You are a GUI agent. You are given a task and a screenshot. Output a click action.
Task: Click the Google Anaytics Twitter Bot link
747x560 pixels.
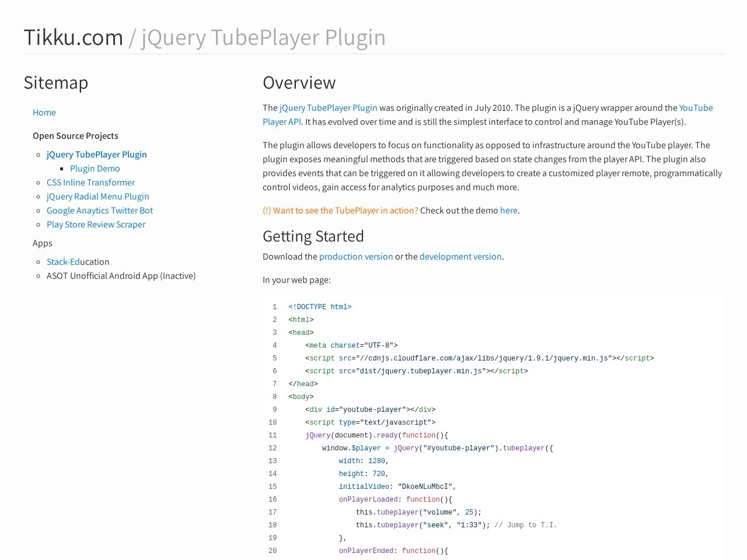[x=99, y=210]
